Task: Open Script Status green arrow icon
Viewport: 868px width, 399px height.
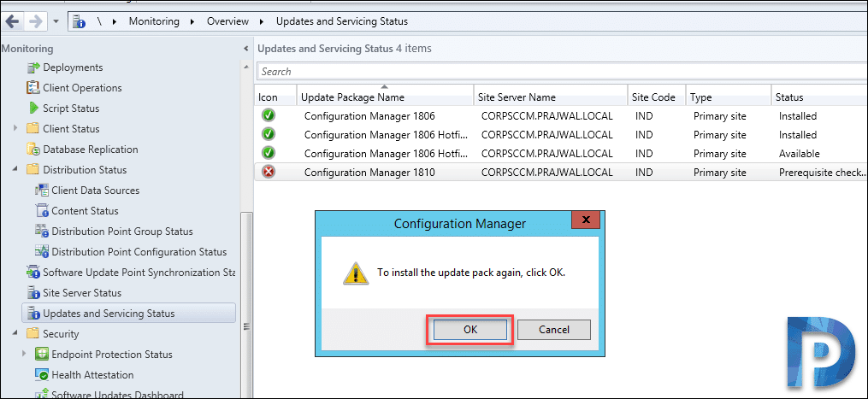Action: tap(34, 109)
